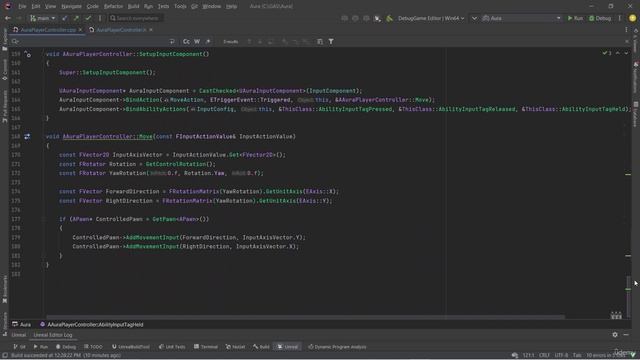The width and height of the screenshot is (640, 360).
Task: Click the git push green arrow icon
Action: point(76,18)
